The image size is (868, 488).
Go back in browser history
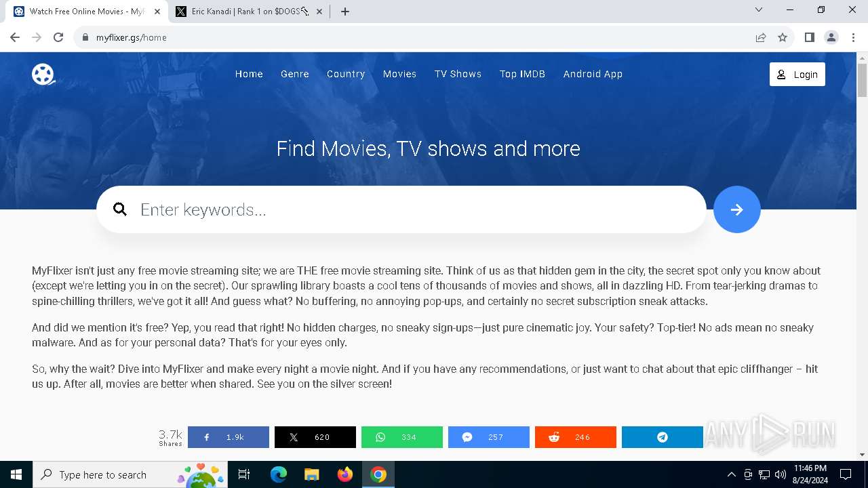pos(15,37)
